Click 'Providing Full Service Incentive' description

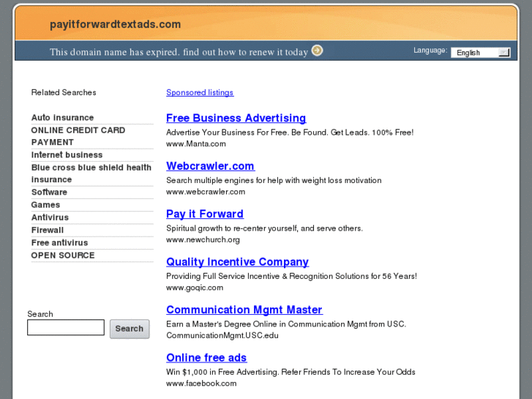291,276
